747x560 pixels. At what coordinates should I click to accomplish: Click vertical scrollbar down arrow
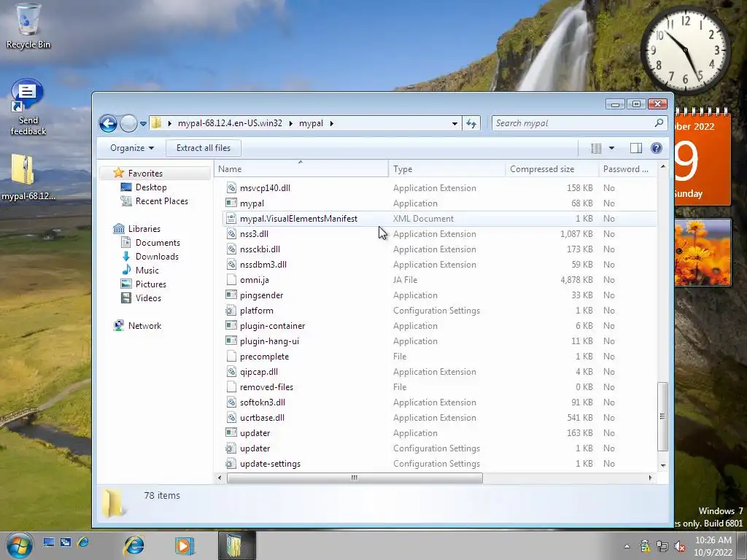pos(662,465)
